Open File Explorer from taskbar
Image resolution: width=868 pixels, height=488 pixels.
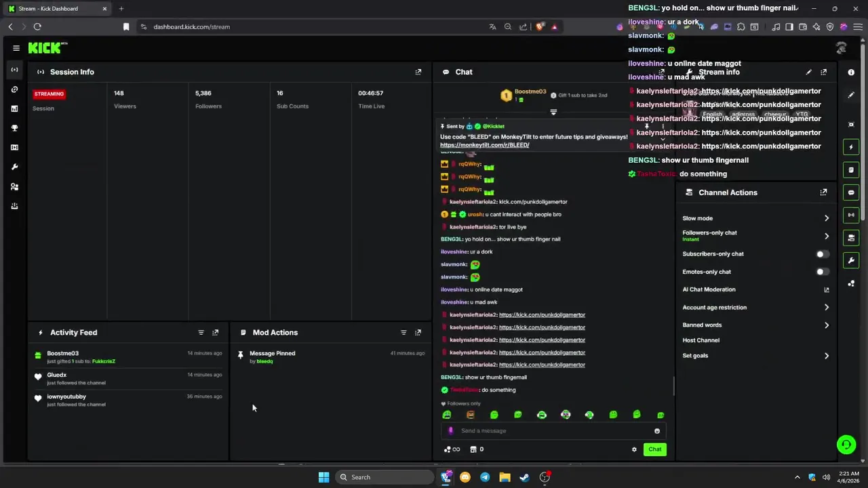(505, 477)
